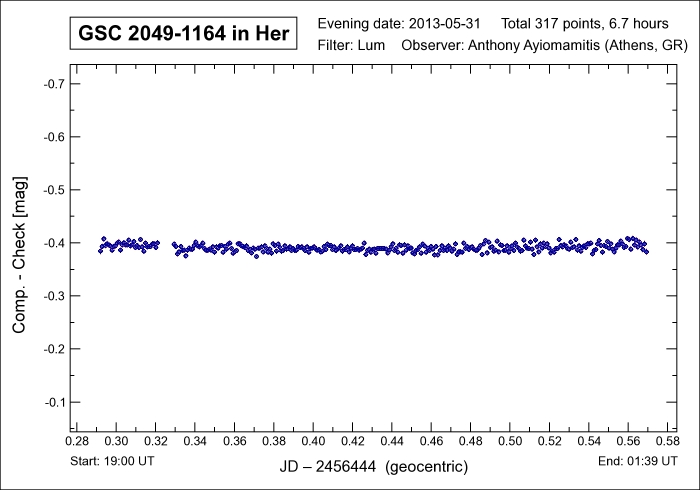Click the 0.40 x-axis tick label

314,441
